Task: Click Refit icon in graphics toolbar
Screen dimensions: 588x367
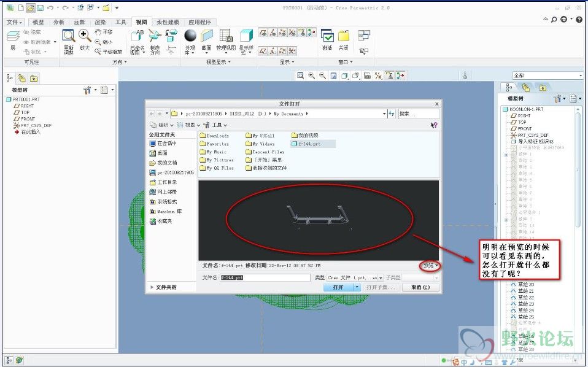Action: pyautogui.click(x=300, y=75)
